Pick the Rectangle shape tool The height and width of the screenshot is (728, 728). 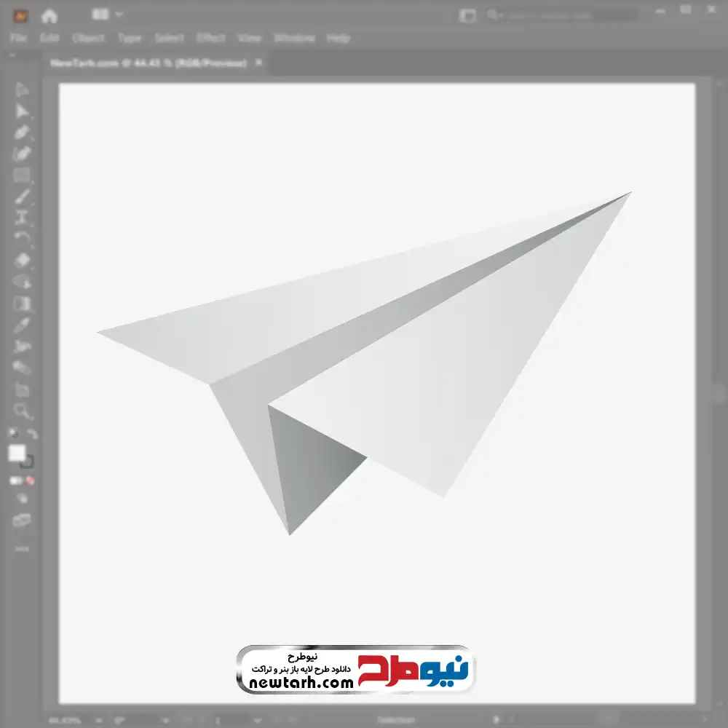tap(22, 175)
